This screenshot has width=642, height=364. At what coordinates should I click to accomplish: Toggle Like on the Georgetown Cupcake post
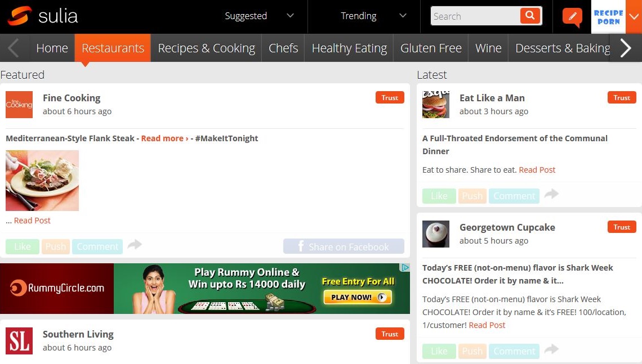coord(439,351)
